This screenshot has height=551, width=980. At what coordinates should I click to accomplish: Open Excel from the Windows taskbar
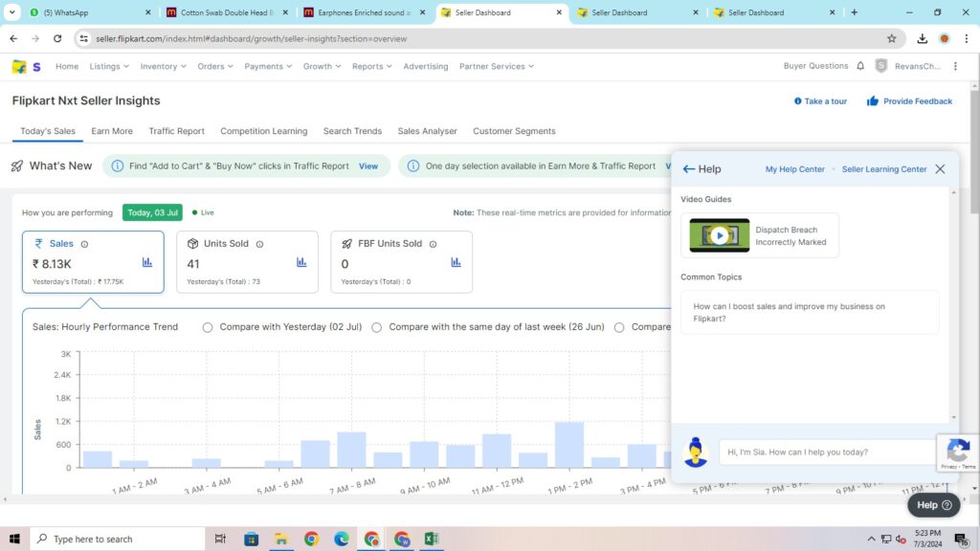pos(431,539)
